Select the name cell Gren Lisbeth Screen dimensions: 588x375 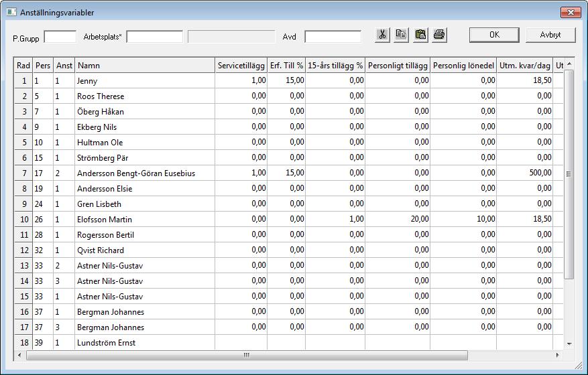tap(145, 204)
